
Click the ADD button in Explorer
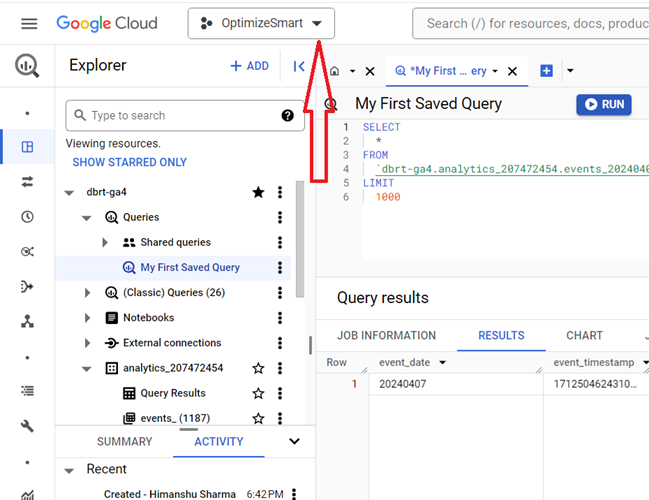click(x=250, y=66)
